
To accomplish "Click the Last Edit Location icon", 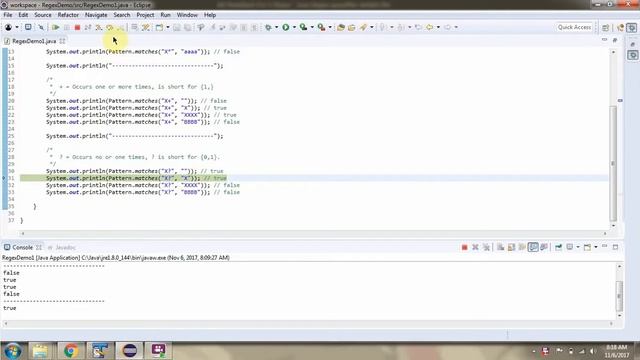I will [418, 27].
